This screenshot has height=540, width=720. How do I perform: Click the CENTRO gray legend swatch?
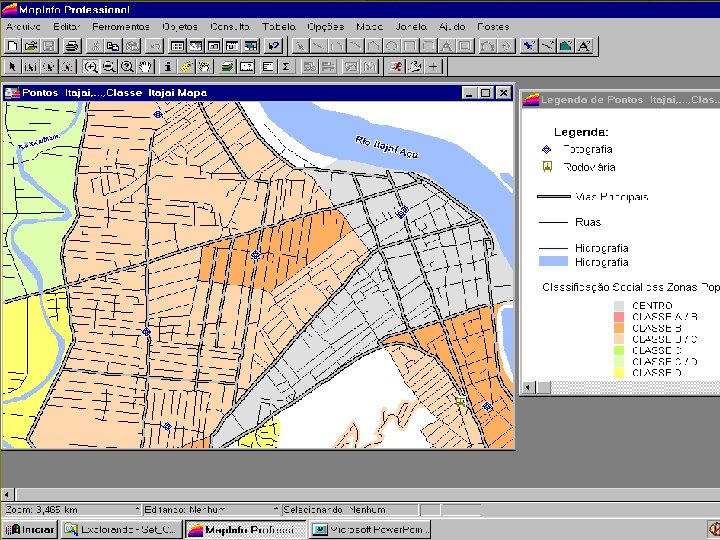619,306
